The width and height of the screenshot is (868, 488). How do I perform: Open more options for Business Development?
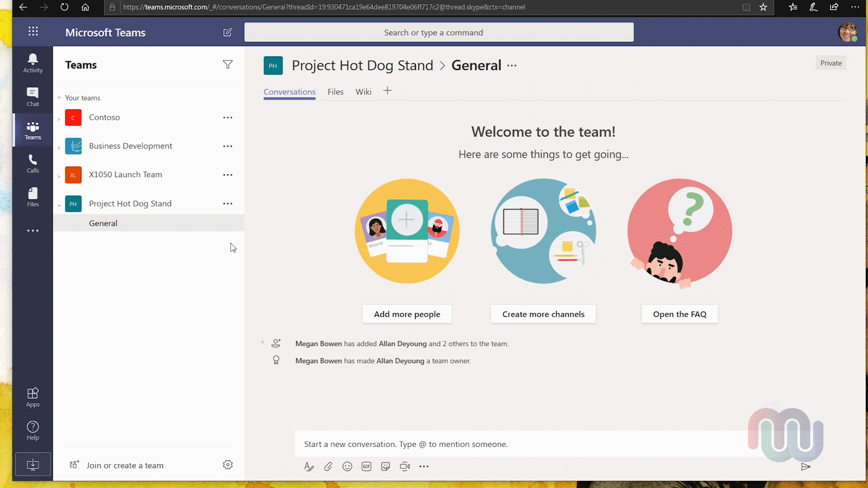tap(228, 146)
